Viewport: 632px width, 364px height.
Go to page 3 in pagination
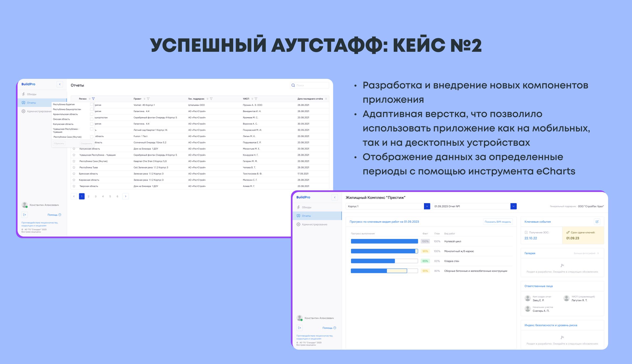click(x=96, y=196)
